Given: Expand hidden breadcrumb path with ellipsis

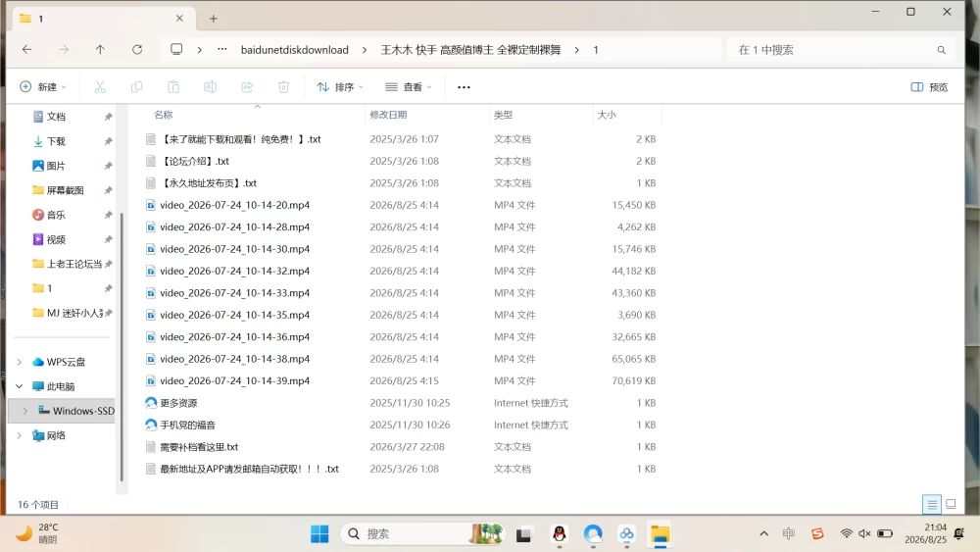Looking at the screenshot, I should point(222,49).
